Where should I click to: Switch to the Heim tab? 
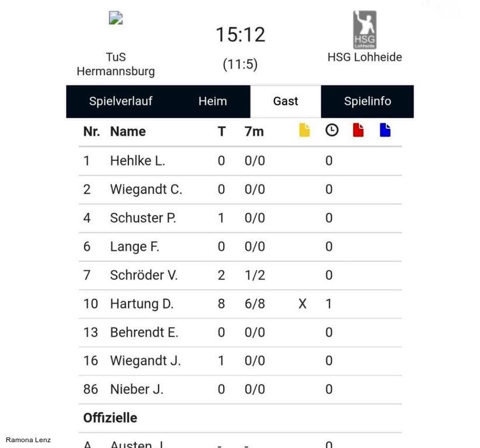[213, 101]
